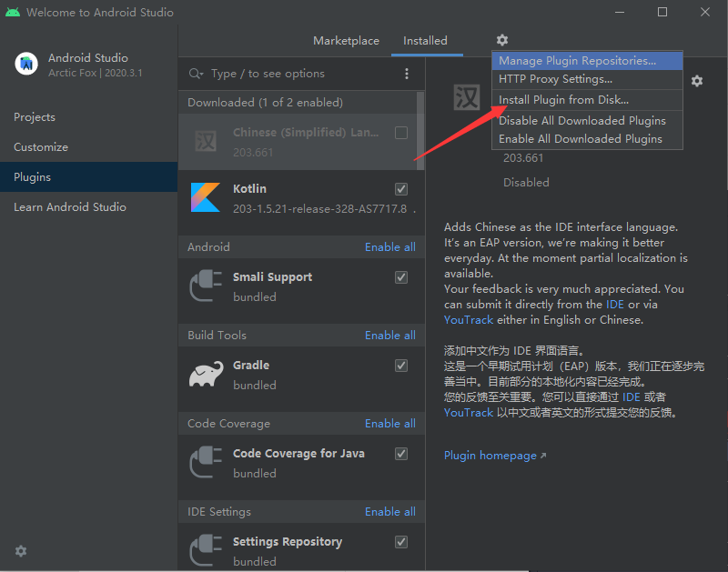Close the Welcome to Android Studio window
728x572 pixels.
(x=705, y=12)
